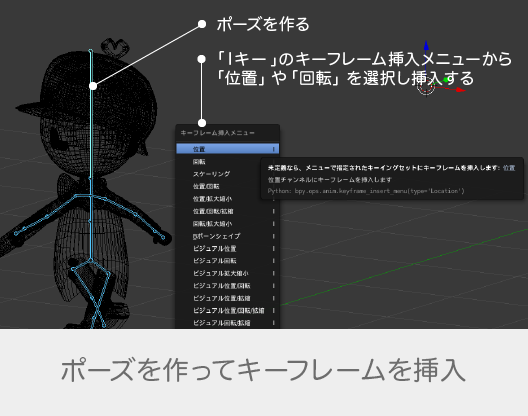
Task: Choose ビジュアル位置 menu entry
Action: click(228, 249)
